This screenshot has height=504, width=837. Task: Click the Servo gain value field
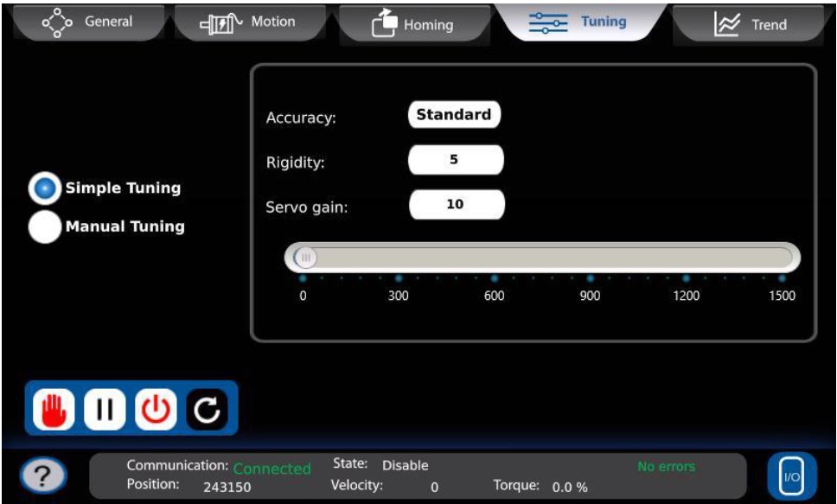tap(455, 205)
